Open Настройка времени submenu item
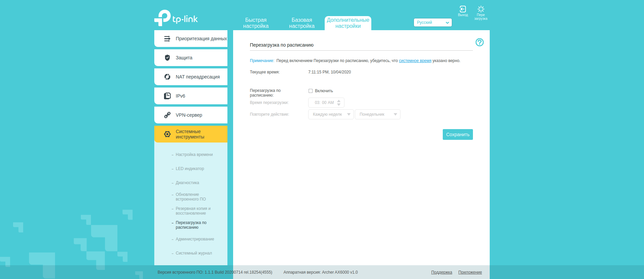The height and width of the screenshot is (279, 644). pos(194,155)
